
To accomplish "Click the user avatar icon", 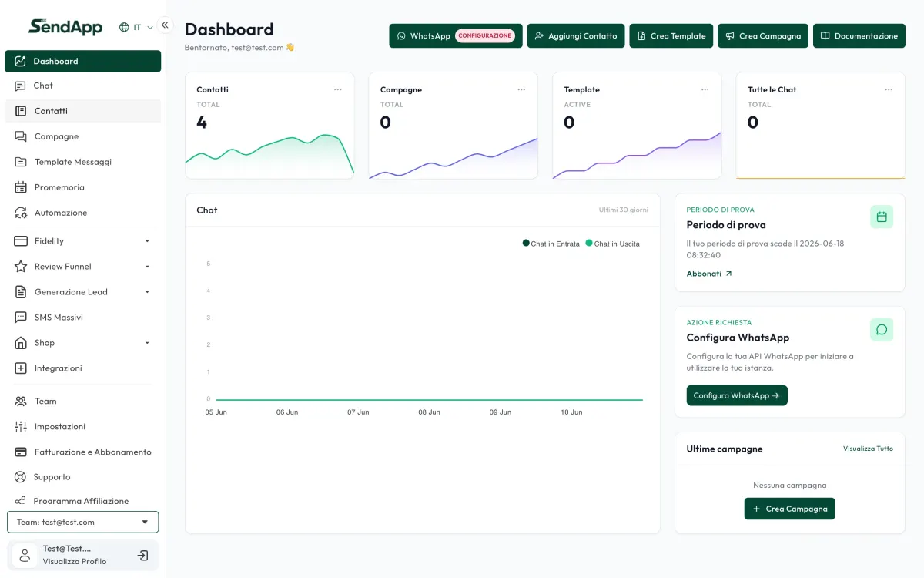I will pyautogui.click(x=25, y=555).
